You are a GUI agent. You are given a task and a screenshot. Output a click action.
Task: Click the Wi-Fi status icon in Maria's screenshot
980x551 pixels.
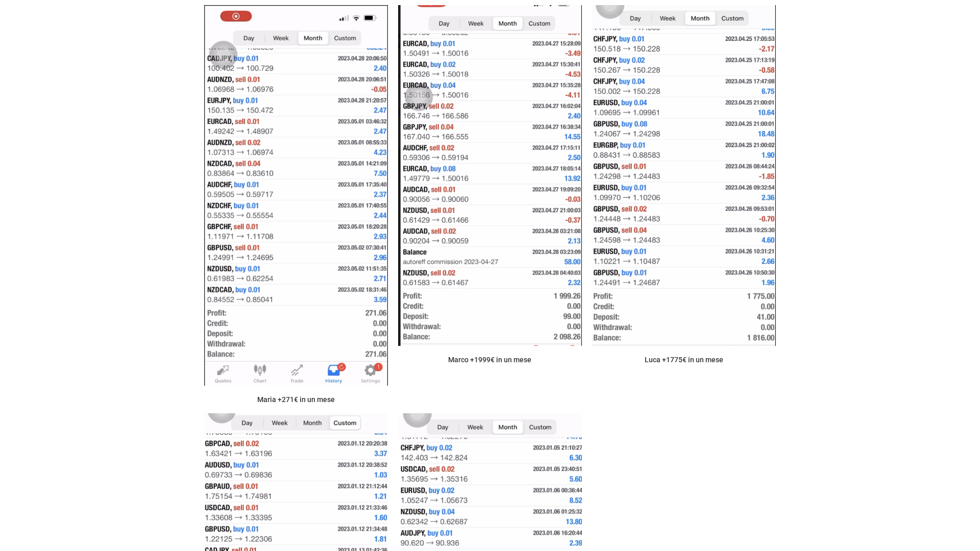pos(356,18)
